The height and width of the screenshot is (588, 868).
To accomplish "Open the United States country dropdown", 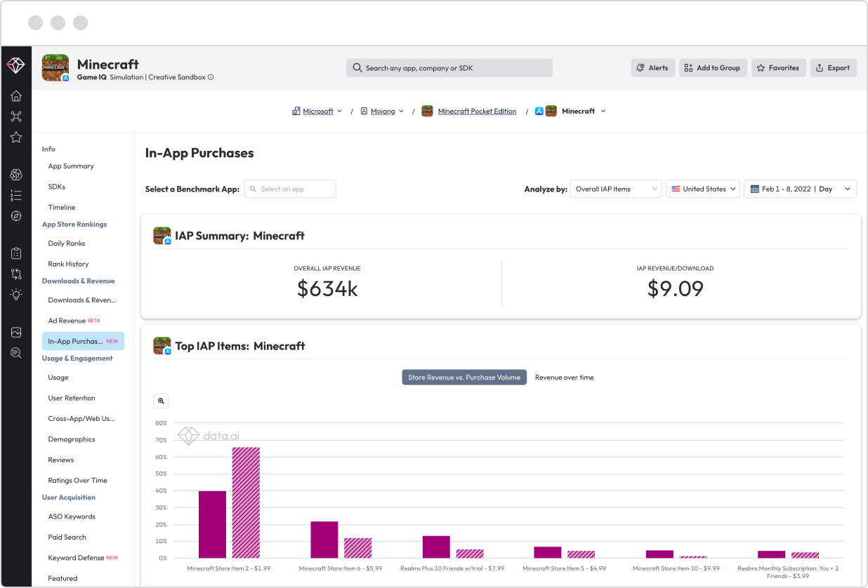I will coord(703,189).
